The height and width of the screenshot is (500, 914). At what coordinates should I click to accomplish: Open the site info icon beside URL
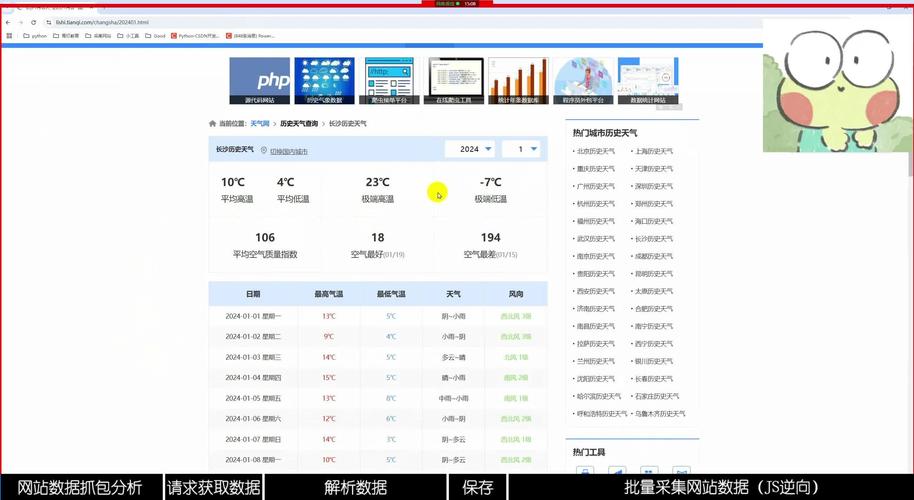click(49, 22)
